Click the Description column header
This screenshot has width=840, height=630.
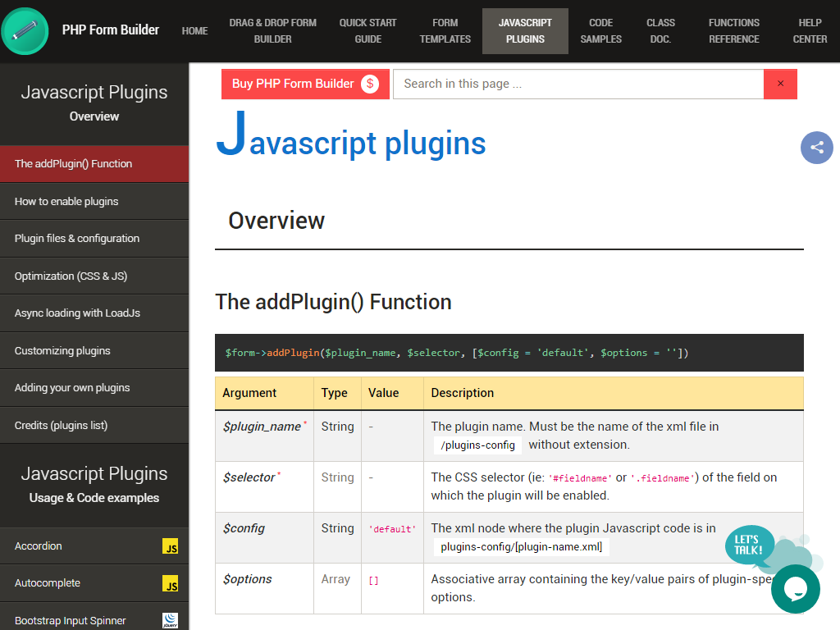(614, 393)
